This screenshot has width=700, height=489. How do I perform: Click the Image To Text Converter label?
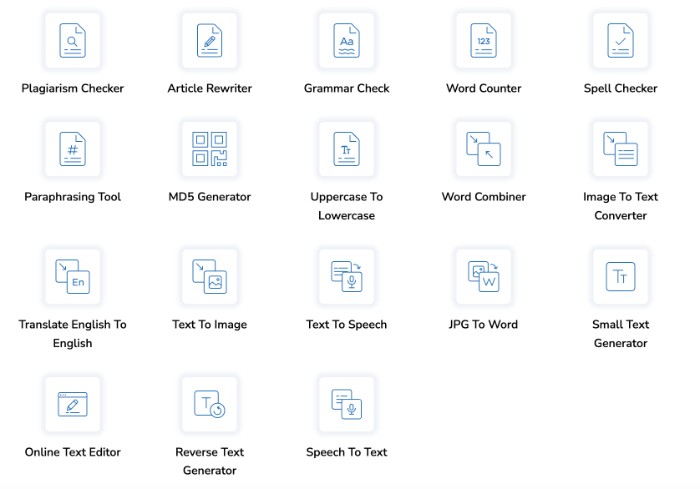(621, 206)
